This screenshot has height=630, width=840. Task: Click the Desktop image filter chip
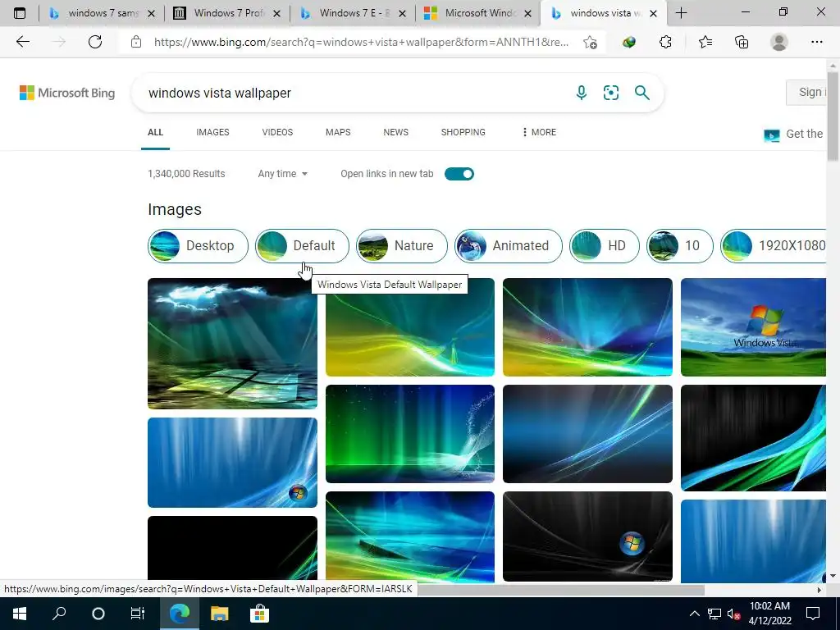click(x=198, y=246)
